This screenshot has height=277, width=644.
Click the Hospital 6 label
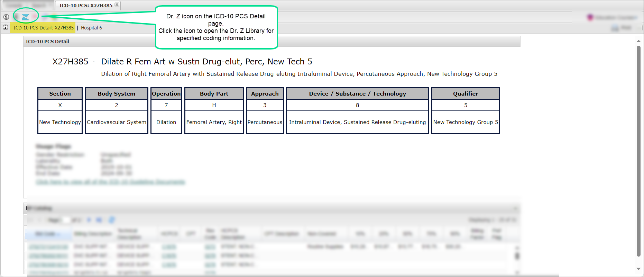pos(91,28)
